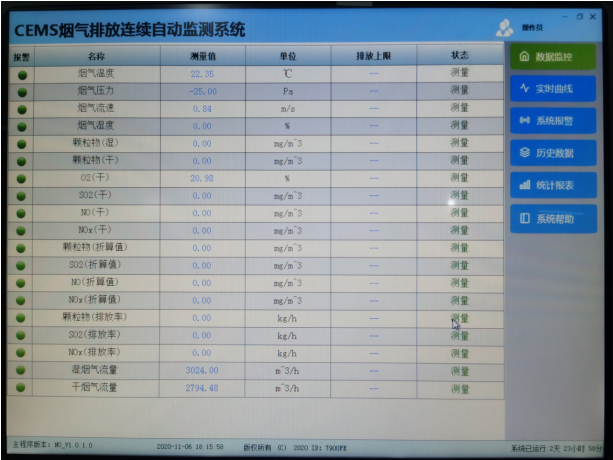Select the 烟气温度 name cell
Viewport: 613px width, 460px height.
(x=96, y=73)
